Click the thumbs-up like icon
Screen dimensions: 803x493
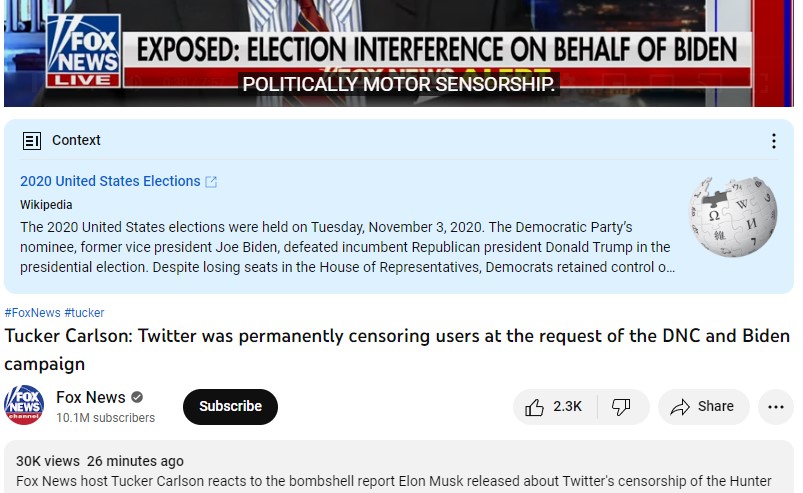click(534, 407)
